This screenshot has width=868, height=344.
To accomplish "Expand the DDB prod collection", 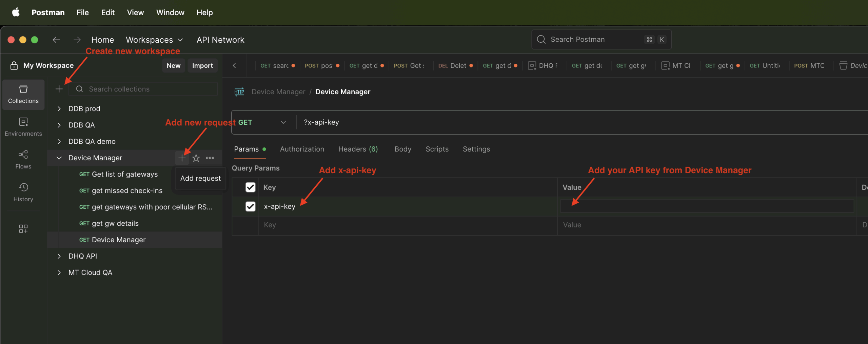I will 59,108.
